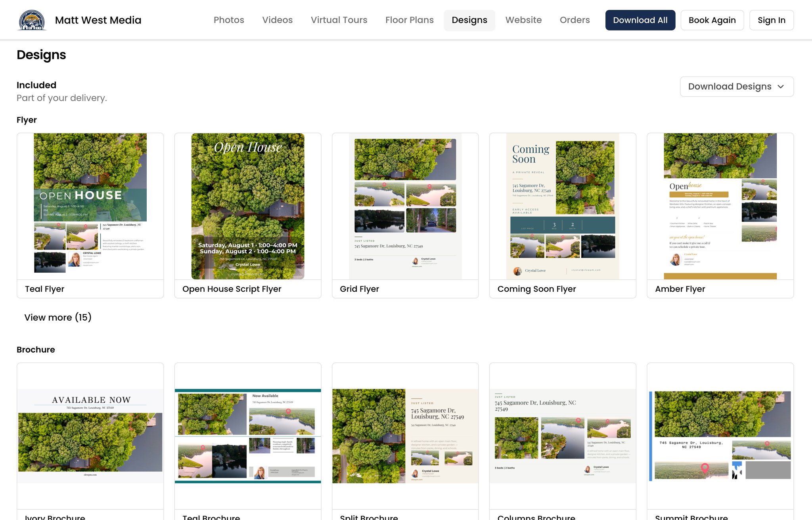Open the Orders tab

(575, 20)
